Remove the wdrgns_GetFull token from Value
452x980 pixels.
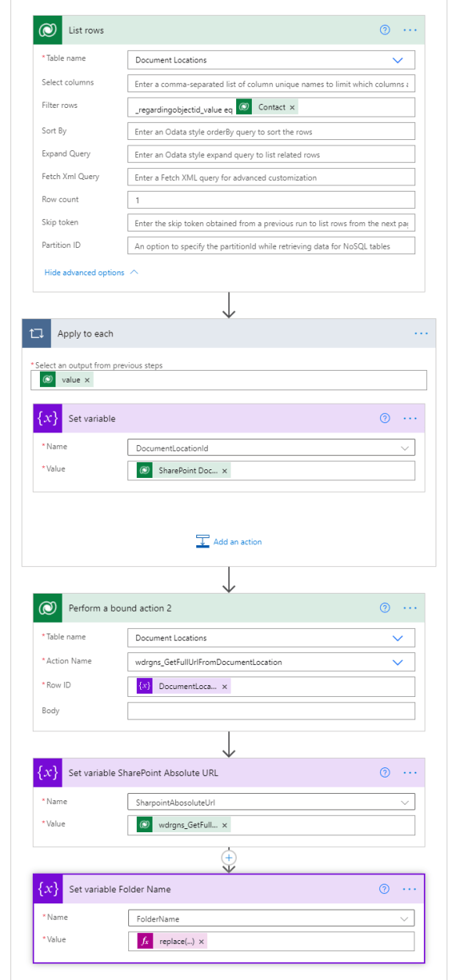coord(224,824)
